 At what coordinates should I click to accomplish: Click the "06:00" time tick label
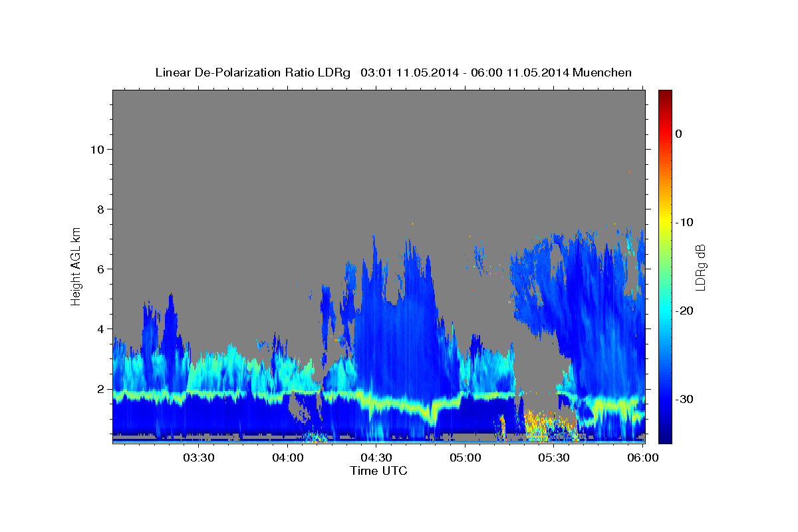point(642,458)
